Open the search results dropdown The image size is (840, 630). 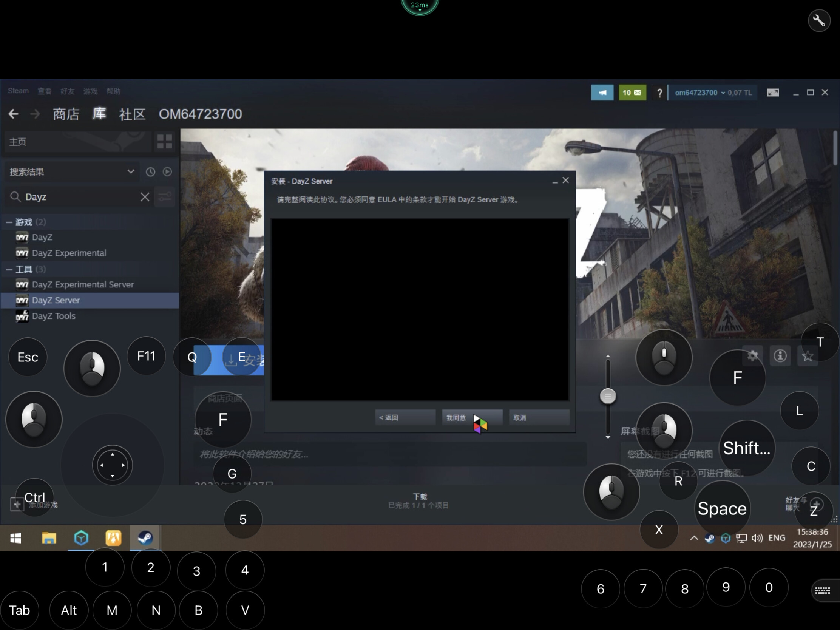click(x=71, y=171)
